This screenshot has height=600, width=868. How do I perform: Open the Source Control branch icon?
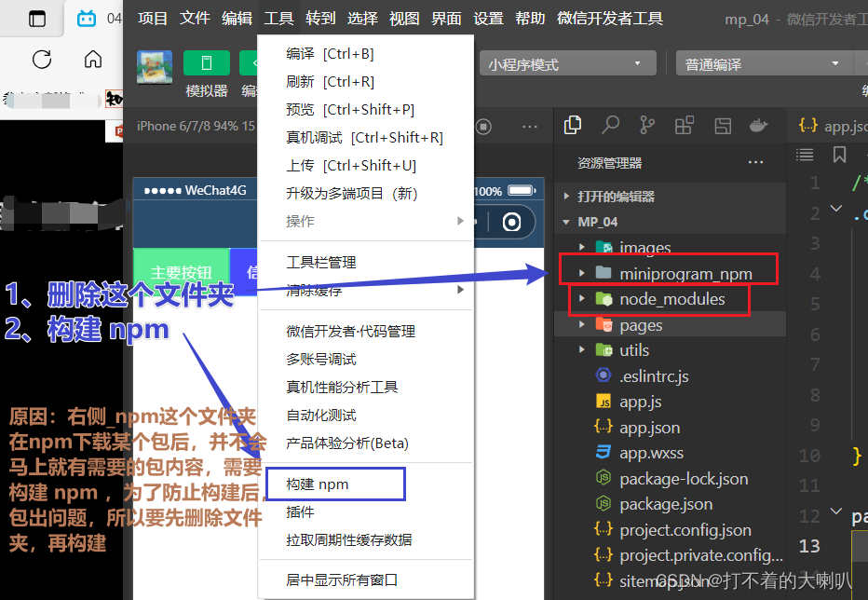[647, 125]
